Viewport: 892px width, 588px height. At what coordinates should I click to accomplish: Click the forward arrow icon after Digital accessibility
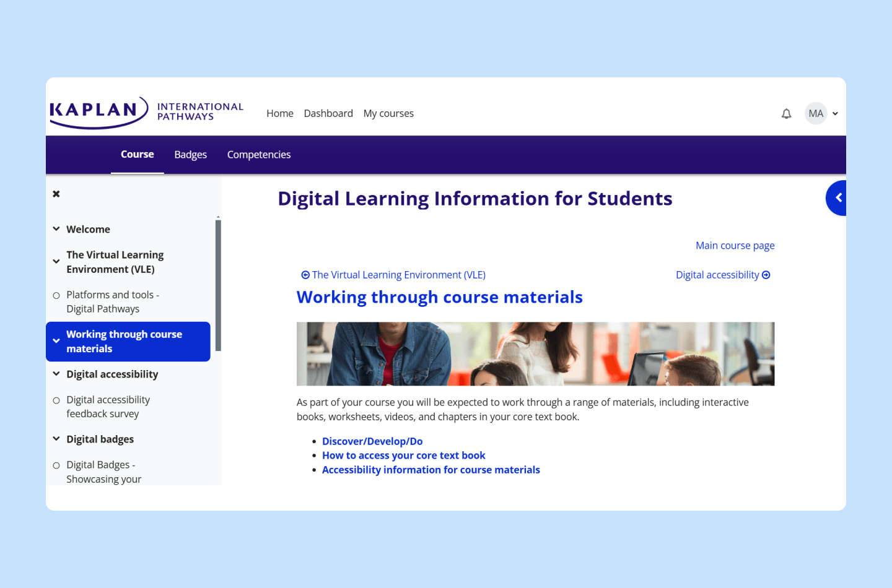pyautogui.click(x=766, y=274)
